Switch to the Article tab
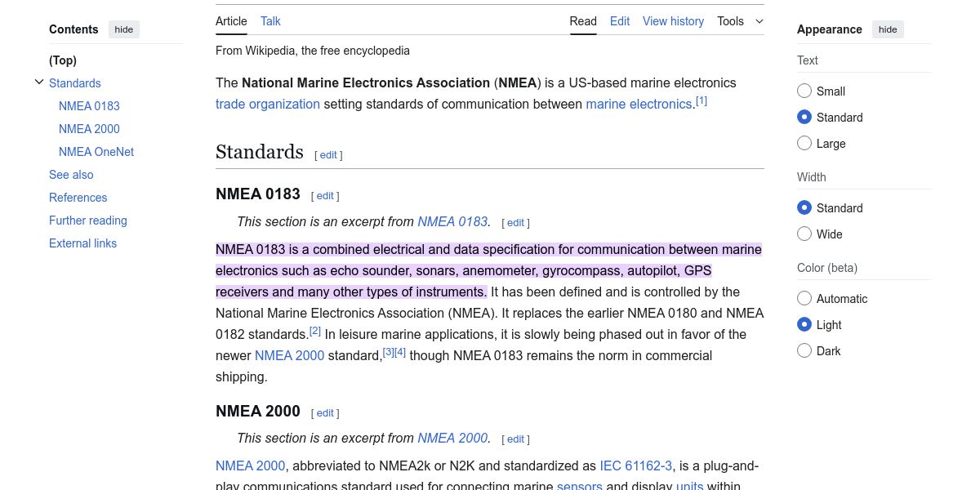 click(231, 21)
